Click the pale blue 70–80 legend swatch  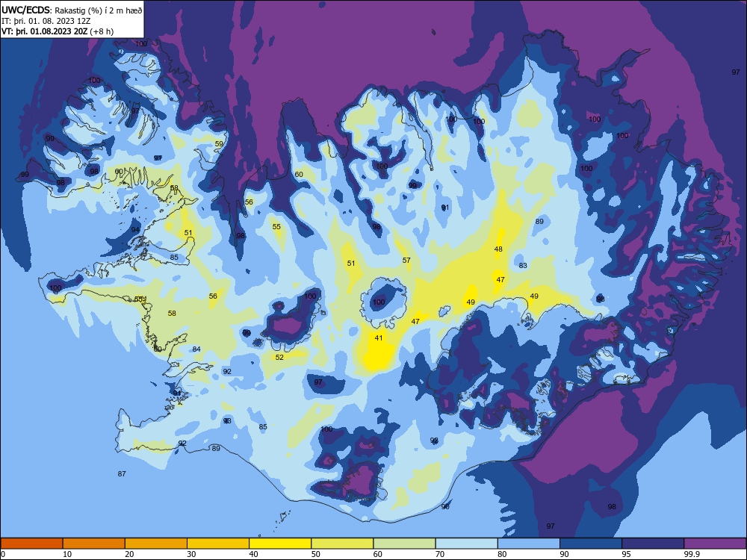tap(466, 544)
